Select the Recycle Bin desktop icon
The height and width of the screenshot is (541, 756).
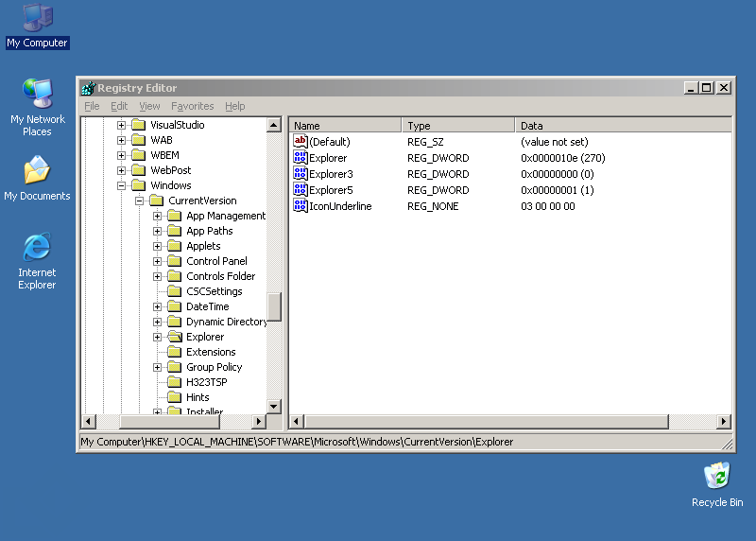pyautogui.click(x=717, y=485)
